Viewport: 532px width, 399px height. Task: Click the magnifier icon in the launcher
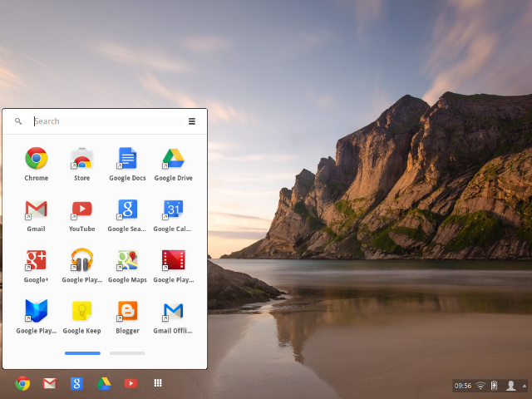[18, 121]
